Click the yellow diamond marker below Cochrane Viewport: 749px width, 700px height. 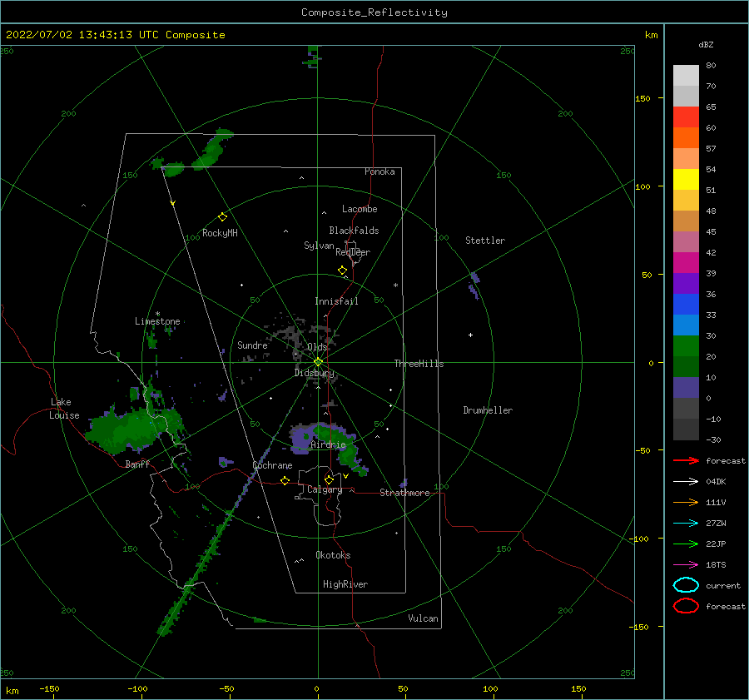pyautogui.click(x=285, y=481)
